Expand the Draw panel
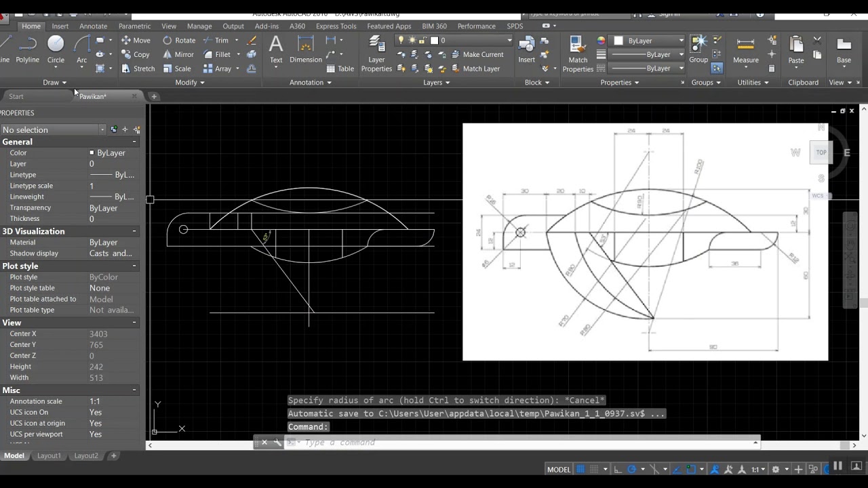The image size is (868, 488). tap(54, 83)
